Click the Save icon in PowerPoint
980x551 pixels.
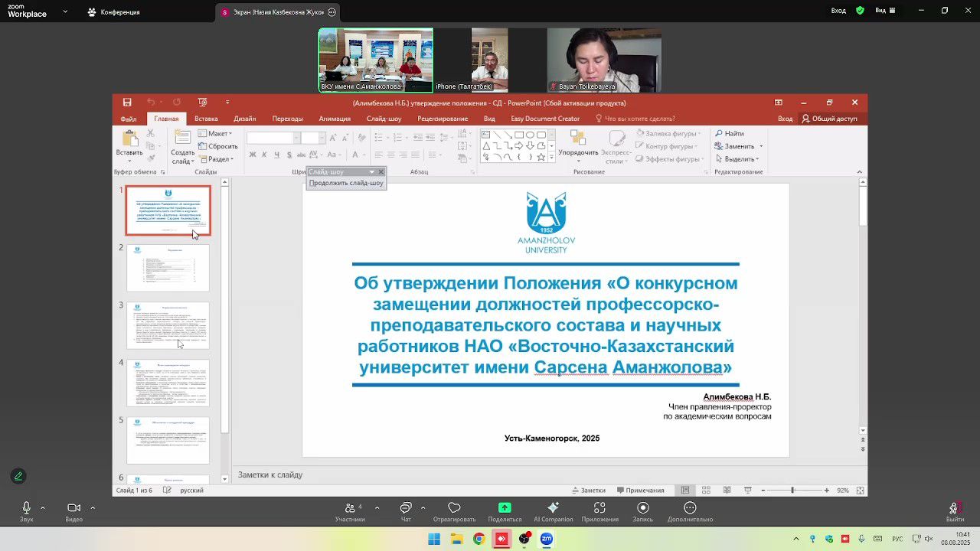[127, 103]
